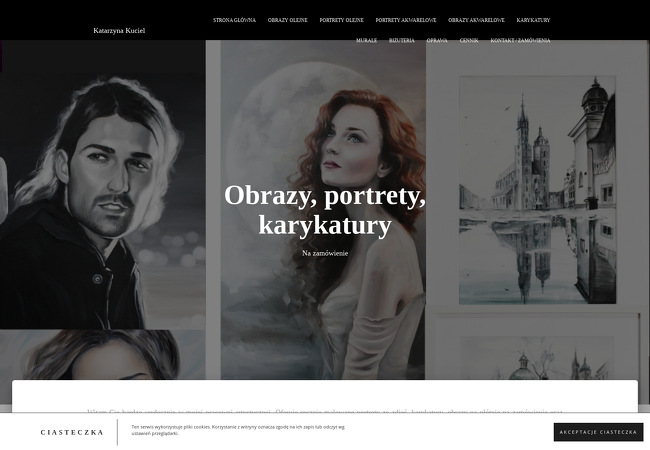Open Portrety Olejne in the navigation
The image size is (650, 450).
pyautogui.click(x=341, y=20)
